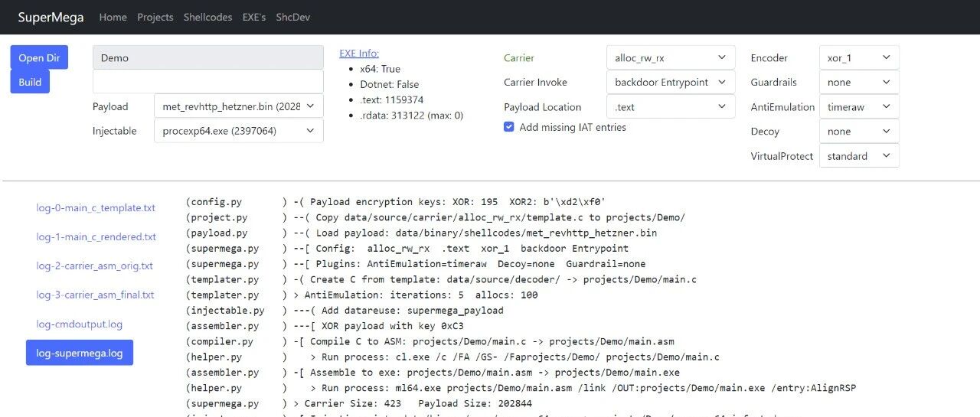Select log-cmdoutput.log tab
This screenshot has width=980, height=417.
[80, 324]
